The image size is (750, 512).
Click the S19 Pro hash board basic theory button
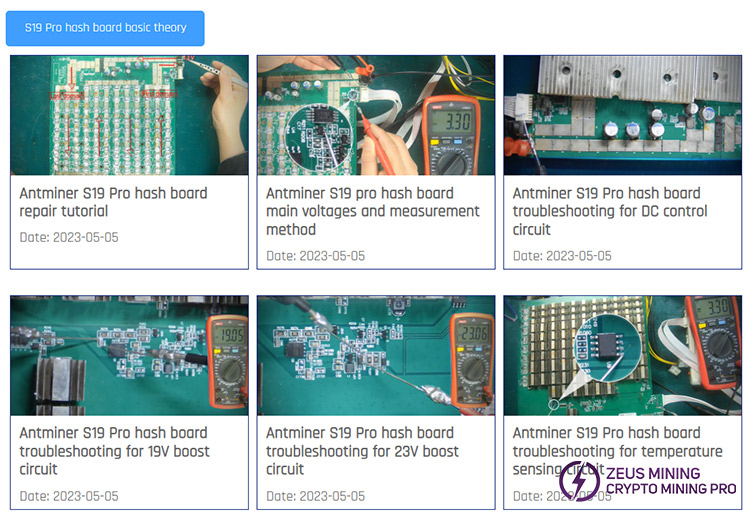click(105, 28)
